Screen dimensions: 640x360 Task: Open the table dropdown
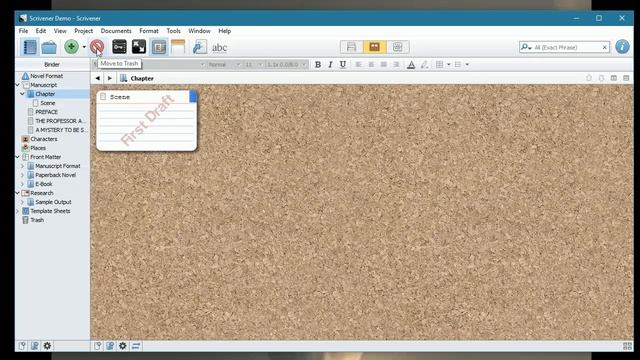449,64
